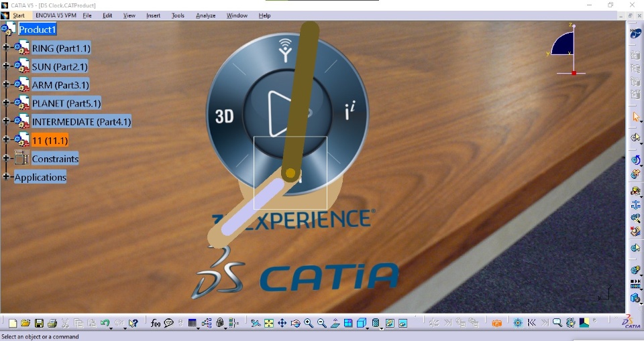Open the Analyze menu
The height and width of the screenshot is (341, 644).
pyautogui.click(x=205, y=15)
